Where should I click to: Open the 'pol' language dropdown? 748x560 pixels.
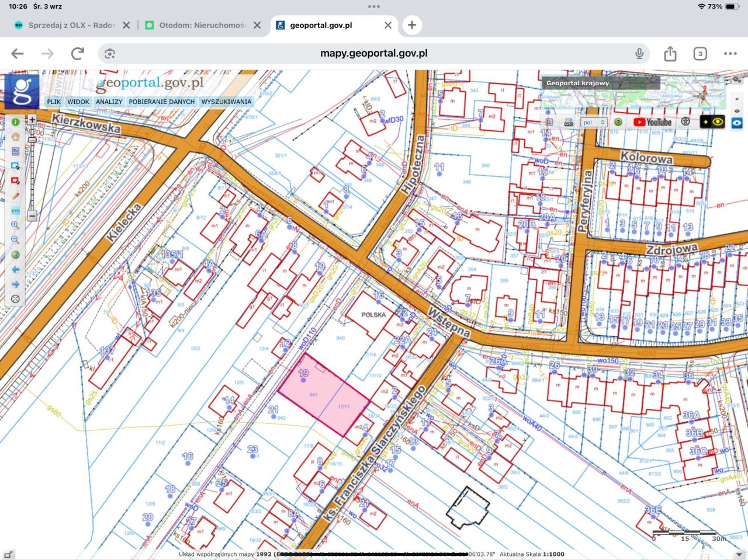pyautogui.click(x=594, y=123)
